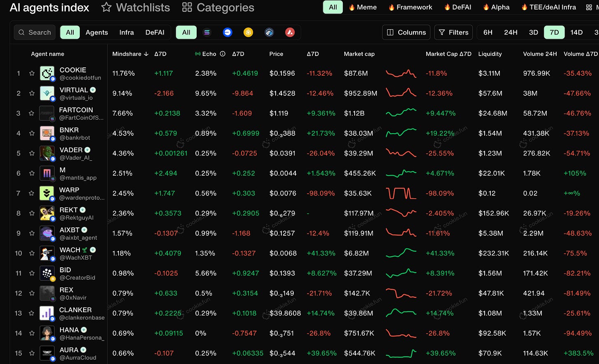
Task: Select the DeFAI type filter
Action: [x=155, y=32]
